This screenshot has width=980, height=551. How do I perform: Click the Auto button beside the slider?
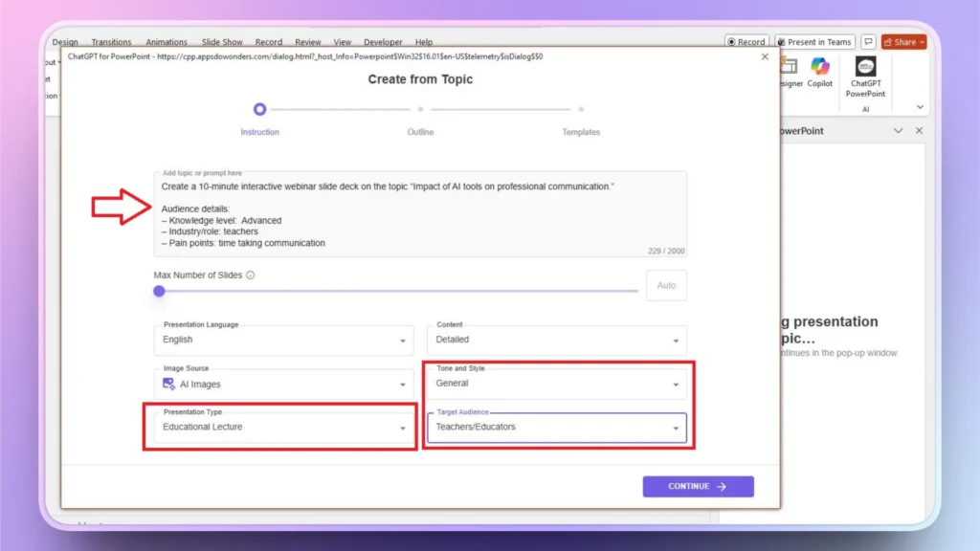(666, 285)
